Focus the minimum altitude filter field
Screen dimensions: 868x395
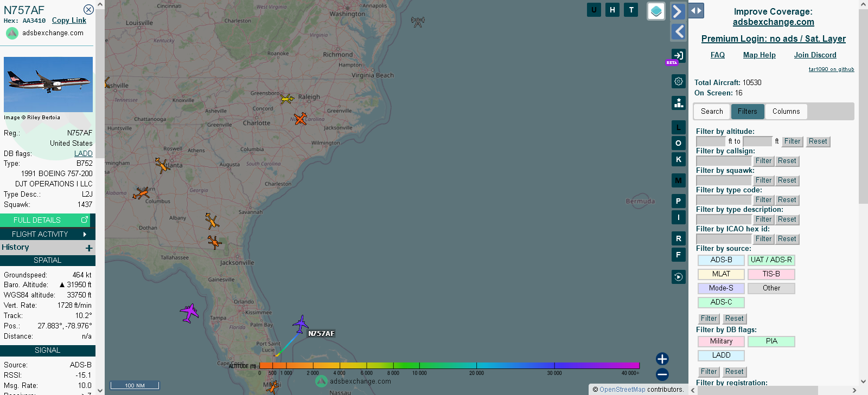(711, 141)
